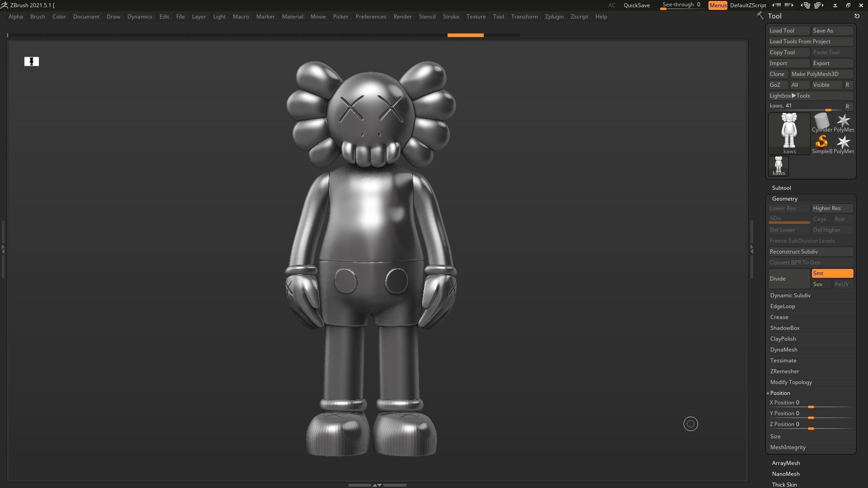Click the See-through slider
Viewport: 868px width, 488px height.
(x=681, y=5)
